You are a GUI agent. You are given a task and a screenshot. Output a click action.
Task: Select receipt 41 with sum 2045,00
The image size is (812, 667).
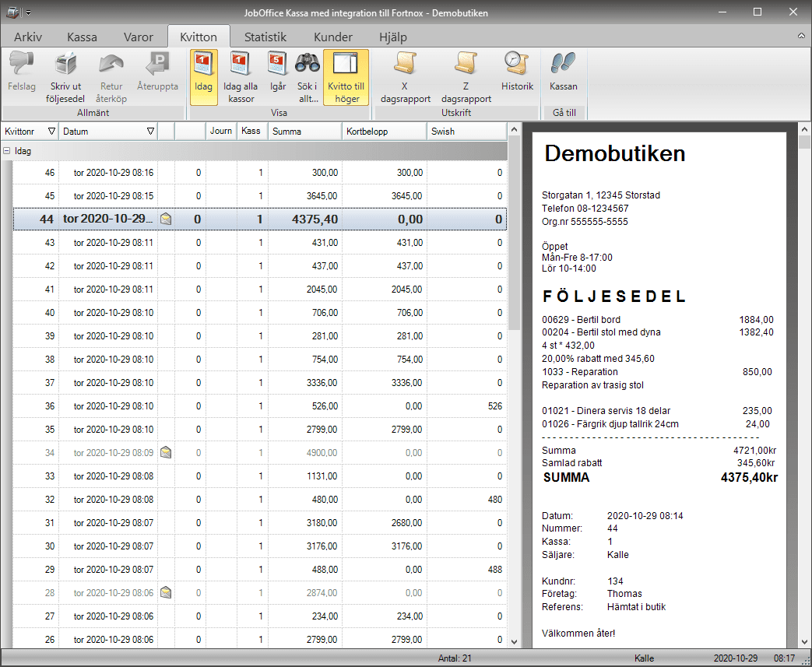point(259,289)
